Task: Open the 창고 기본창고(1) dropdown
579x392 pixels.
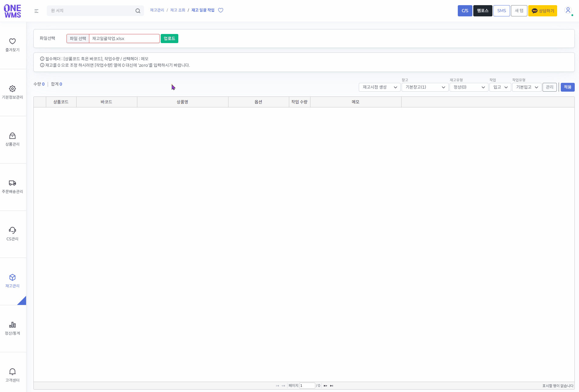Action: [x=425, y=87]
